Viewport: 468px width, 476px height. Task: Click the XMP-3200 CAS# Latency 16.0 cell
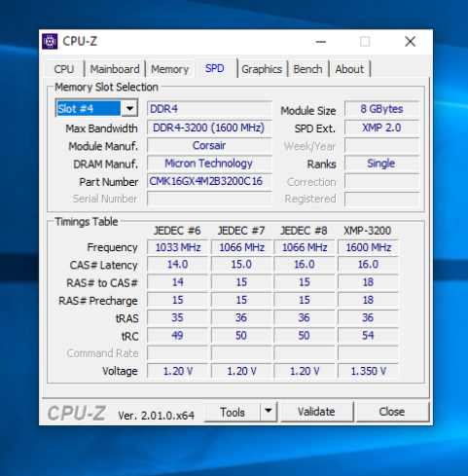(368, 264)
